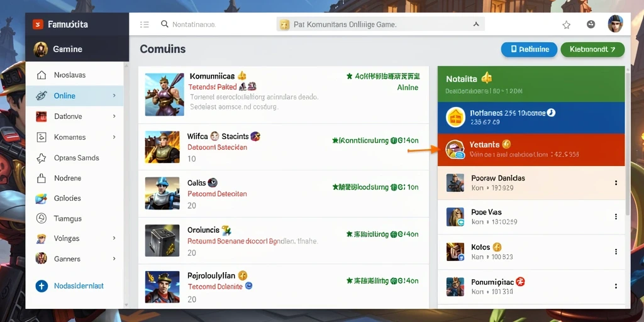This screenshot has width=644, height=322.
Task: Open the Wifca Stacints thumbnail
Action: pyautogui.click(x=162, y=147)
